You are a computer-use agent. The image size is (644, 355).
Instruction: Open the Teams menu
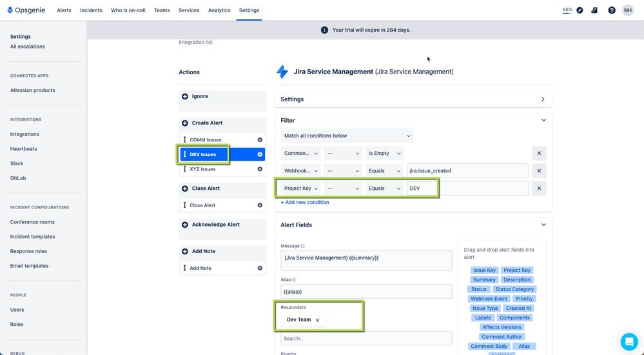(162, 10)
